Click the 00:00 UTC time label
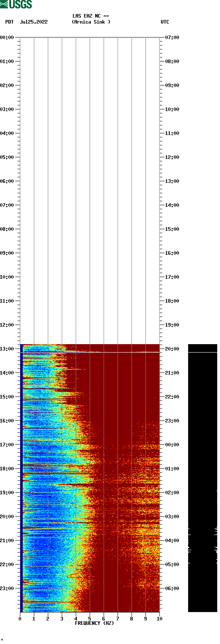220x644 pixels. click(172, 445)
